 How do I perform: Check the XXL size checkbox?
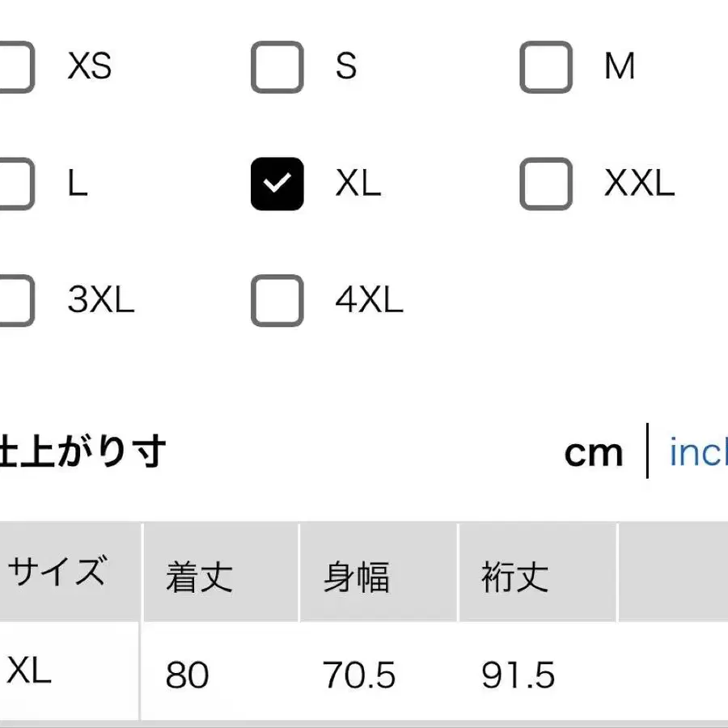coord(545,184)
